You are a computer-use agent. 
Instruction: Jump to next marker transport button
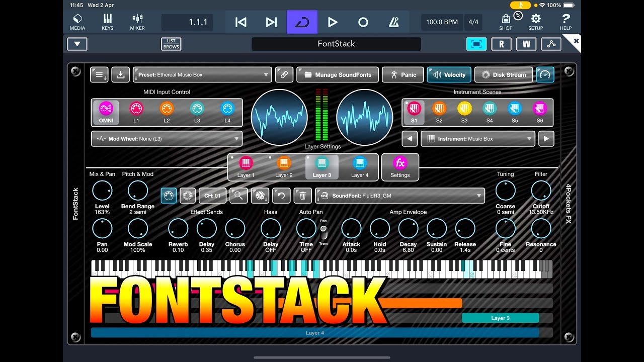pos(272,22)
